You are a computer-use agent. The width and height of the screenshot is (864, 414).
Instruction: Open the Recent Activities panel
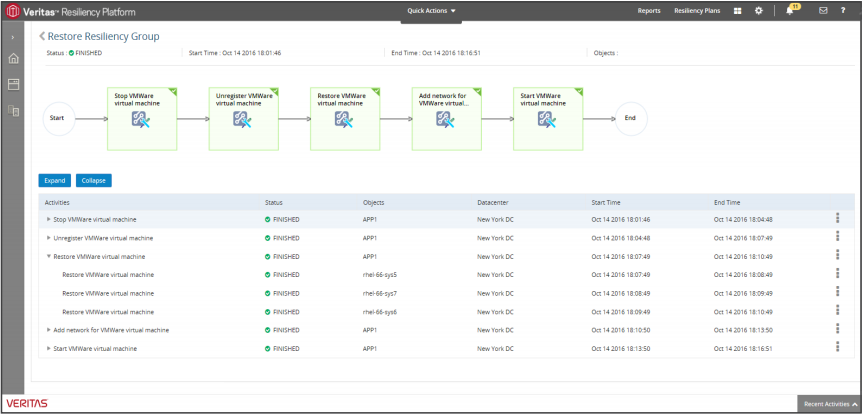pos(830,404)
